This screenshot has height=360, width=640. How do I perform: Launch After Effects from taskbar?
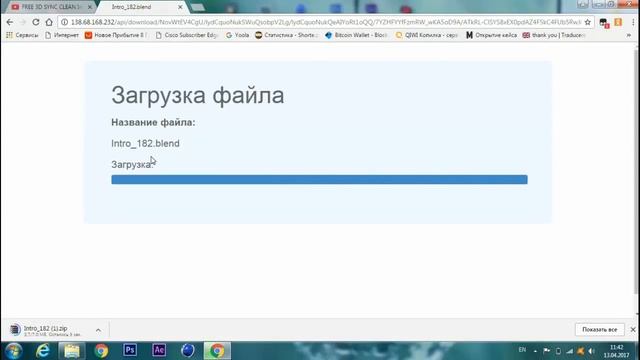(159, 350)
